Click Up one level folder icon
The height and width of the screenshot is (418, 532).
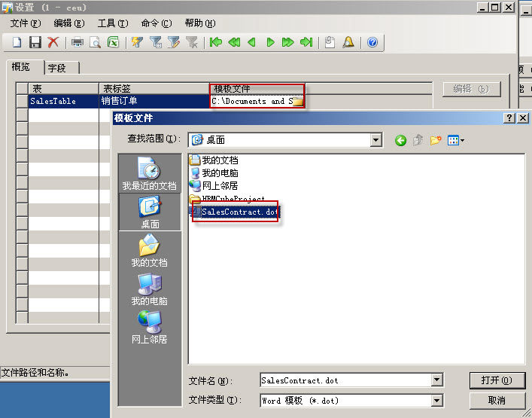pyautogui.click(x=418, y=140)
